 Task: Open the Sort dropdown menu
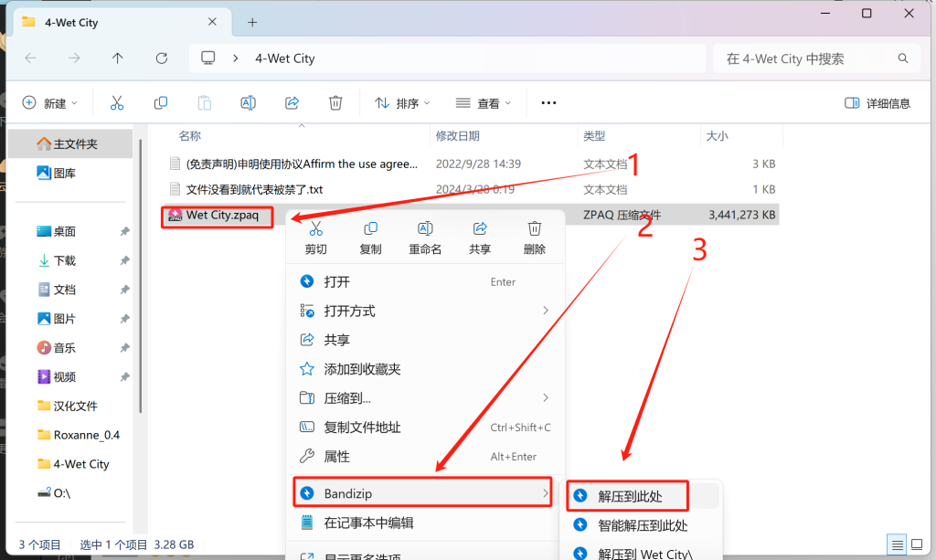[x=400, y=103]
